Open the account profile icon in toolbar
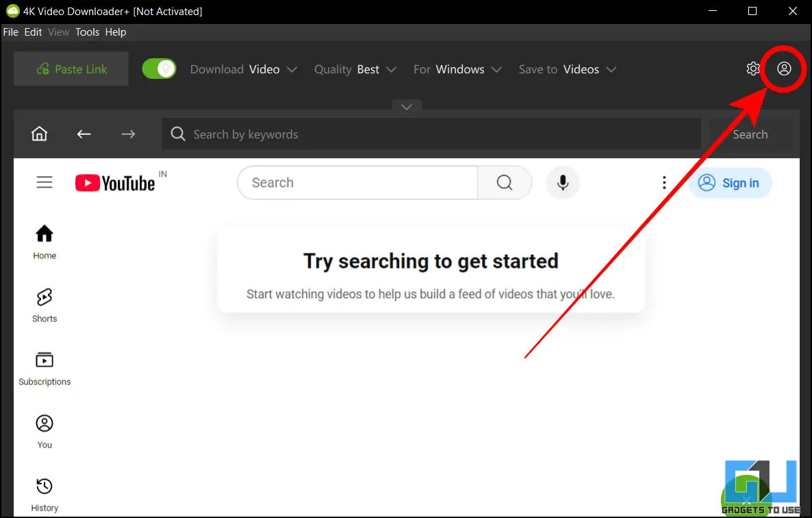Screen dimensions: 812x518 [783, 69]
